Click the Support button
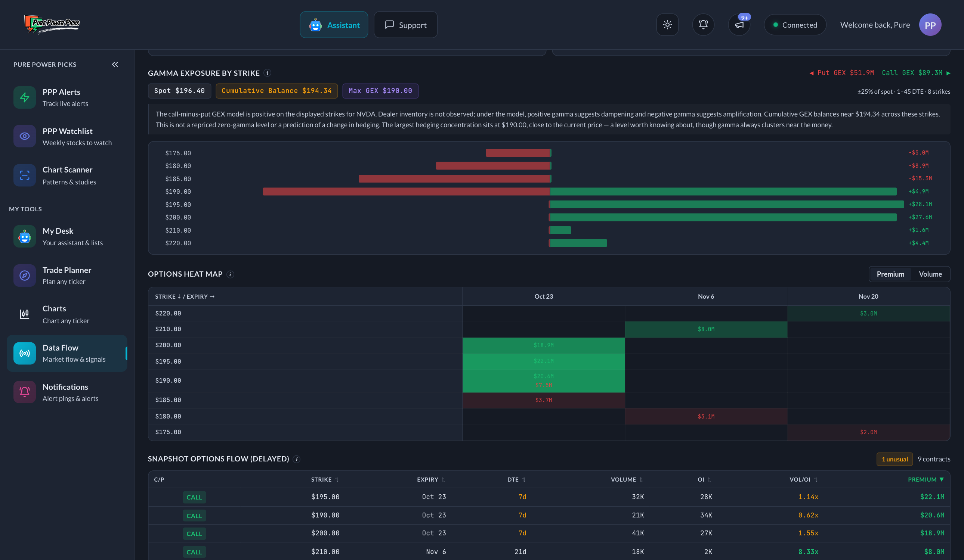The width and height of the screenshot is (964, 560). [x=405, y=25]
